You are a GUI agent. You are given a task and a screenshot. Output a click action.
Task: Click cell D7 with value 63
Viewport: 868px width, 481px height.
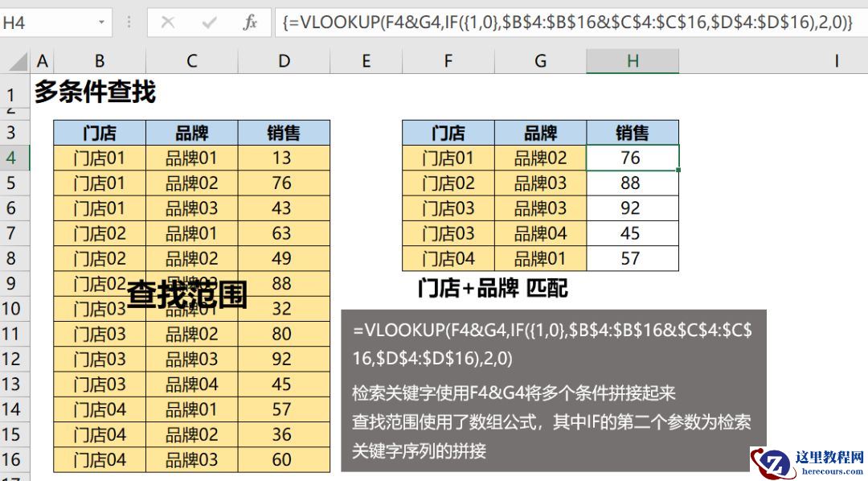[x=284, y=233]
